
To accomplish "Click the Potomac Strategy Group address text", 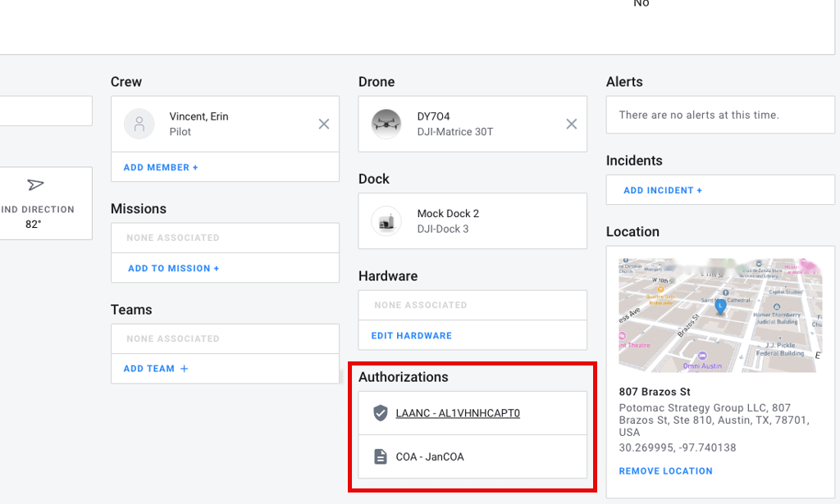I will 714,420.
